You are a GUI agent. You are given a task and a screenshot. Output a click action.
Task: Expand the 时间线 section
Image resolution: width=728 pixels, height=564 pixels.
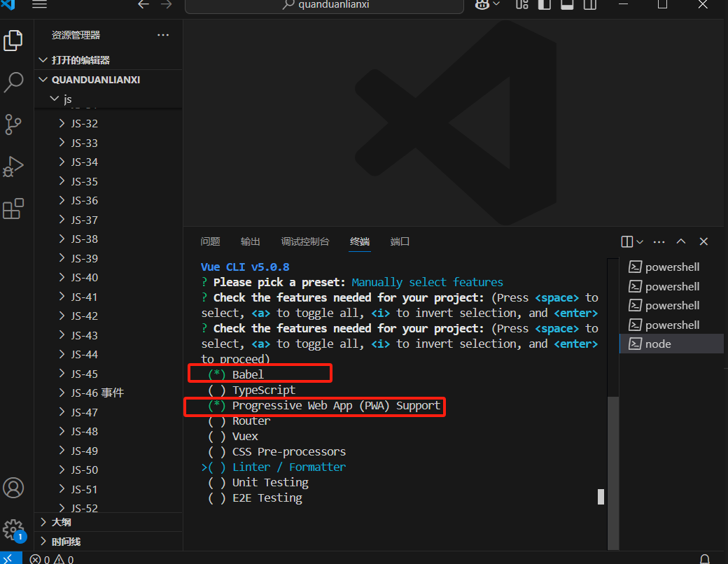click(x=108, y=542)
